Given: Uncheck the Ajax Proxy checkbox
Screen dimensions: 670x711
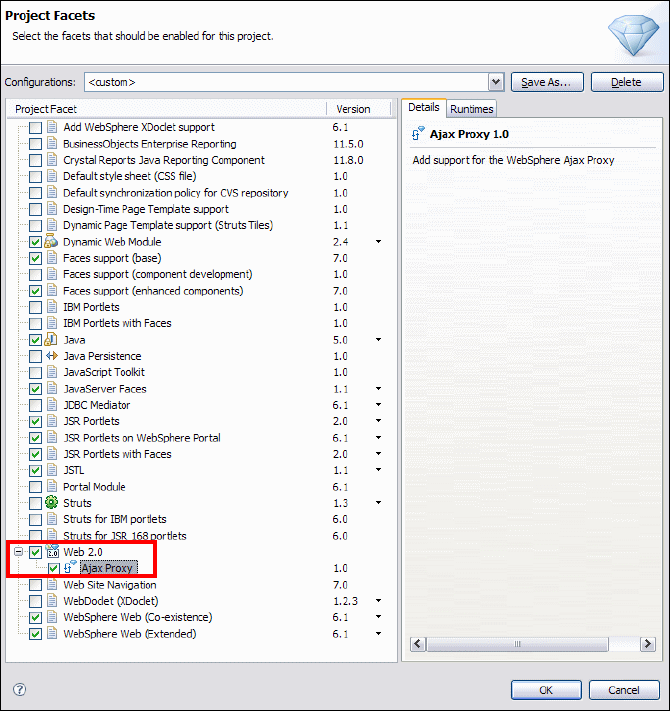Looking at the screenshot, I should [x=53, y=568].
